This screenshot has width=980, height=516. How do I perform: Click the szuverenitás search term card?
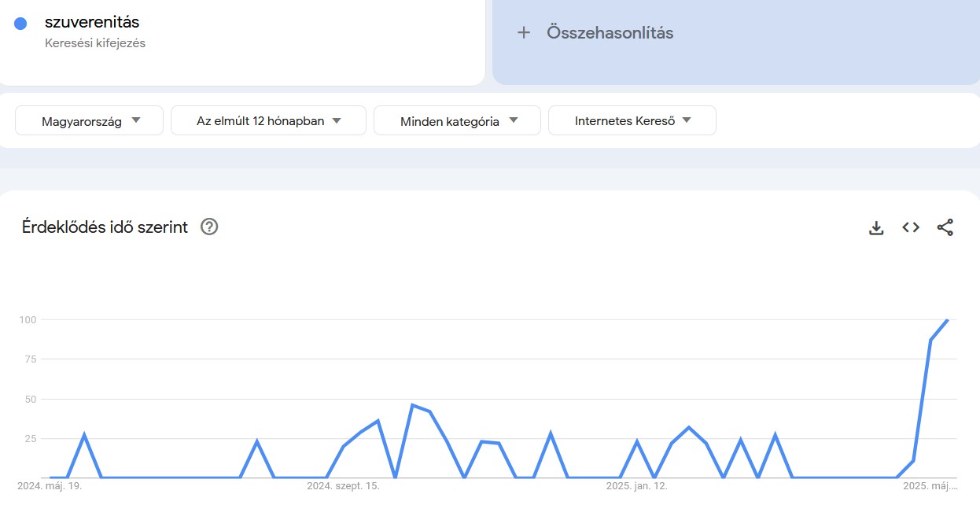click(x=90, y=22)
